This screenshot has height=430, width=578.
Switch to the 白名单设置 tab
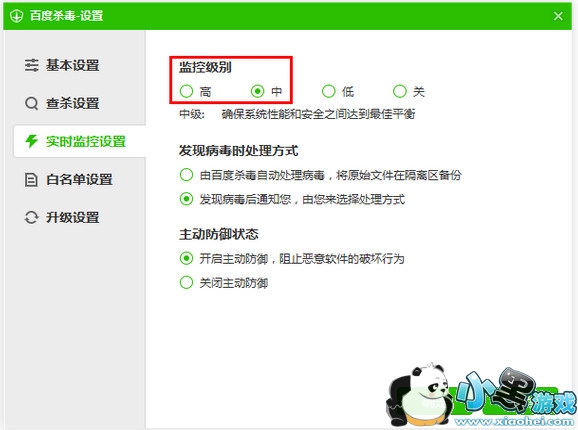click(79, 179)
